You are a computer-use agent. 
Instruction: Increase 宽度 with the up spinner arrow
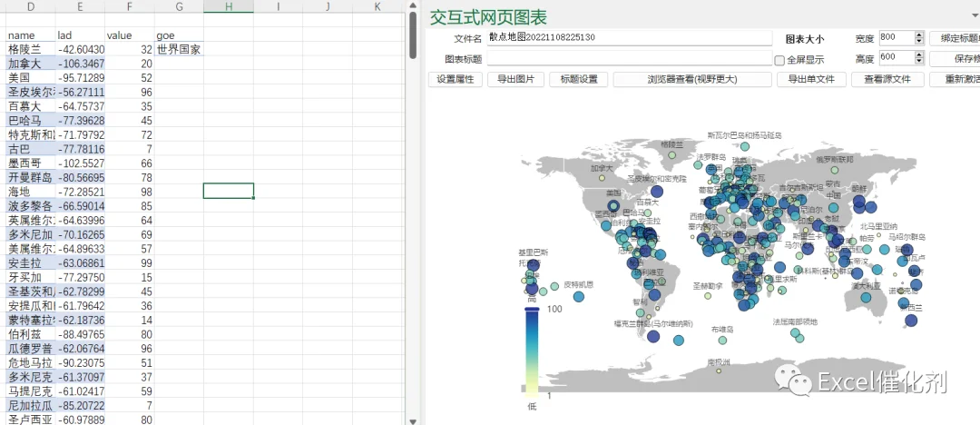tap(918, 35)
